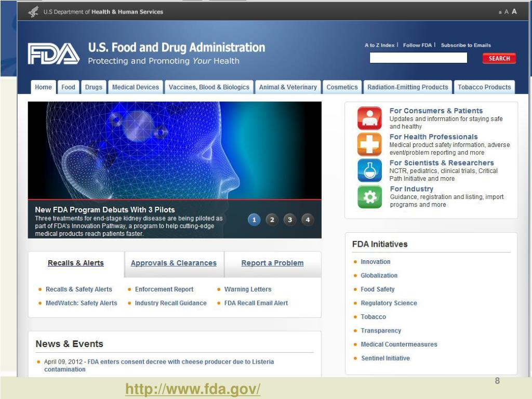Show slide 1 in the banner carousel

coord(254,220)
